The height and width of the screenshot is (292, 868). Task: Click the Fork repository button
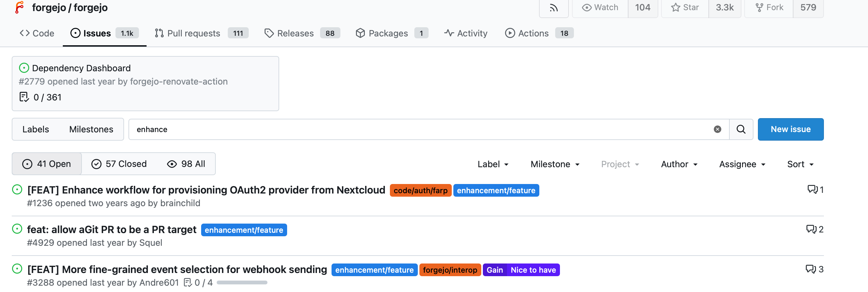click(x=769, y=7)
